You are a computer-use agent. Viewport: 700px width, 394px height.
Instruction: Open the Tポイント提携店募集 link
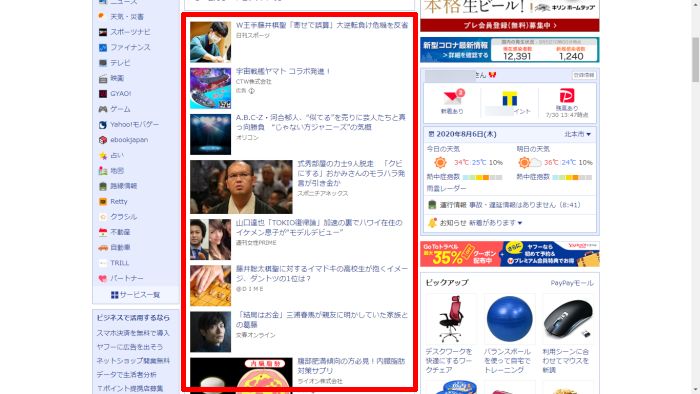coord(130,388)
